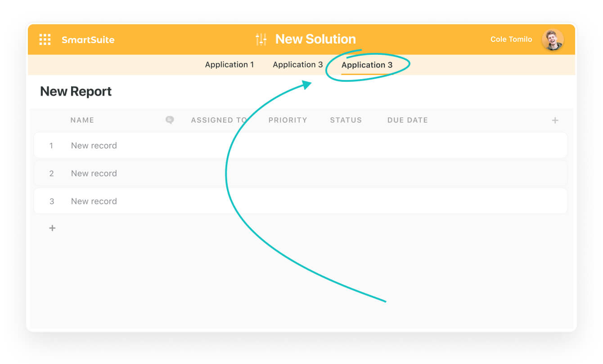The width and height of the screenshot is (603, 364).
Task: Select the NAME column header
Action: (x=82, y=120)
